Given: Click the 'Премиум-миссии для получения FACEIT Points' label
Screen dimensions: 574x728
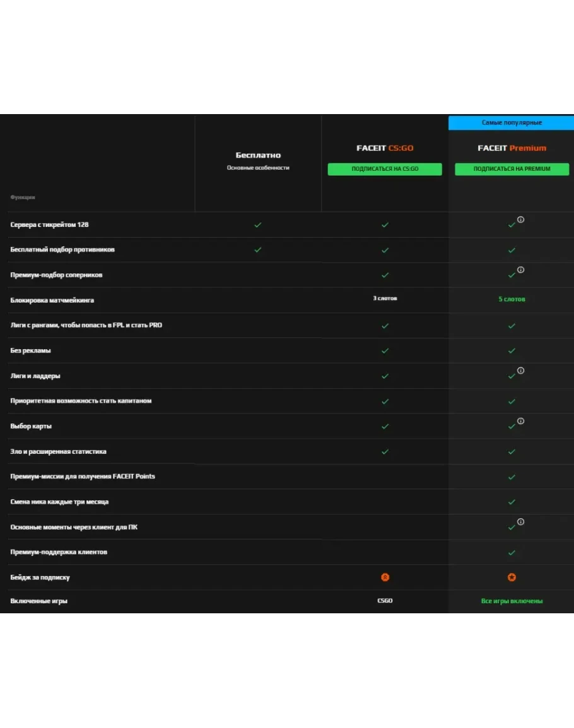Looking at the screenshot, I should pyautogui.click(x=83, y=477).
